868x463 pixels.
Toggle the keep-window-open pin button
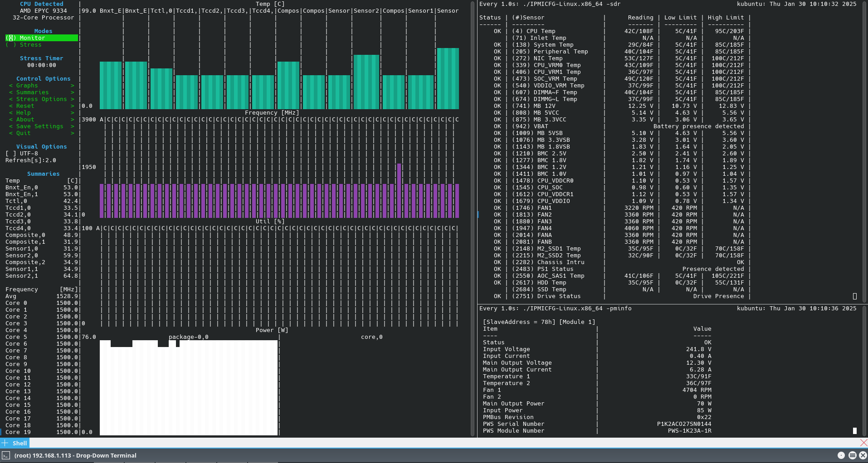841,455
